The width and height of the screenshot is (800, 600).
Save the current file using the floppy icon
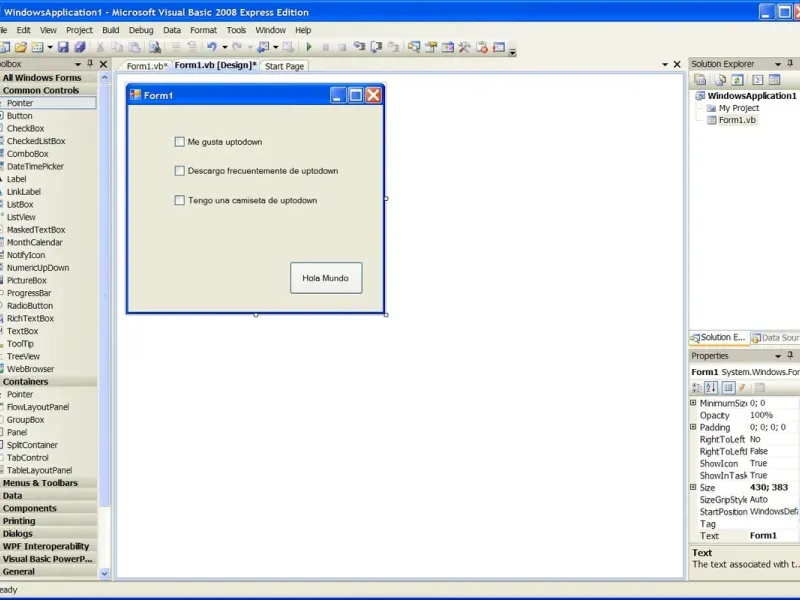[x=63, y=47]
